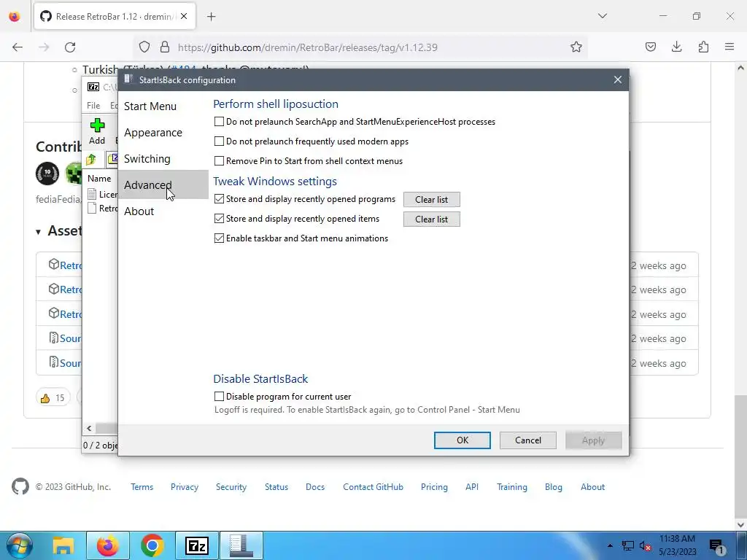Open the Pocket save icon
747x560 pixels.
[x=650, y=47]
